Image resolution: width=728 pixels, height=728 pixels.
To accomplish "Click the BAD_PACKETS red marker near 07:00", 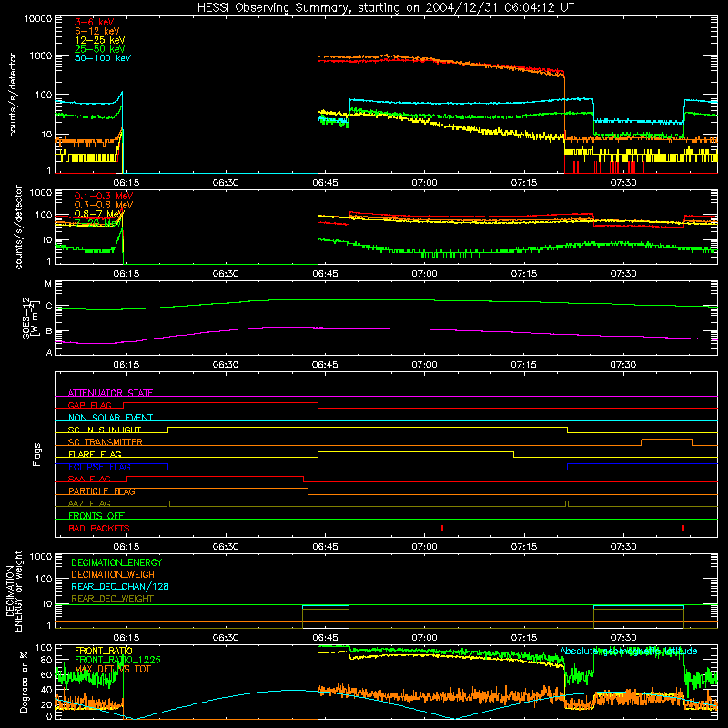I will pos(442,528).
